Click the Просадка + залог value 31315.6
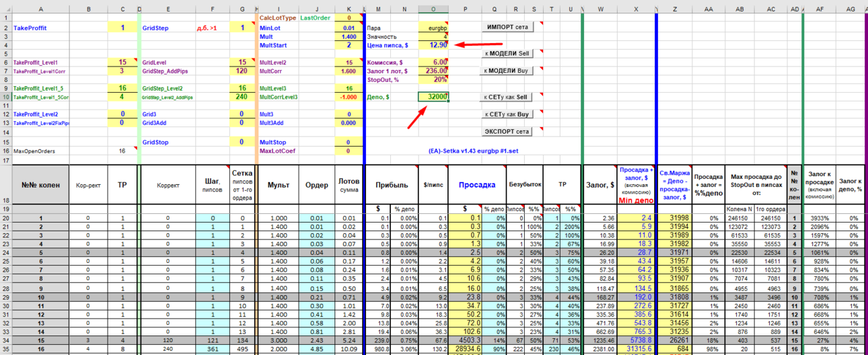The image size is (868, 355). 636,349
